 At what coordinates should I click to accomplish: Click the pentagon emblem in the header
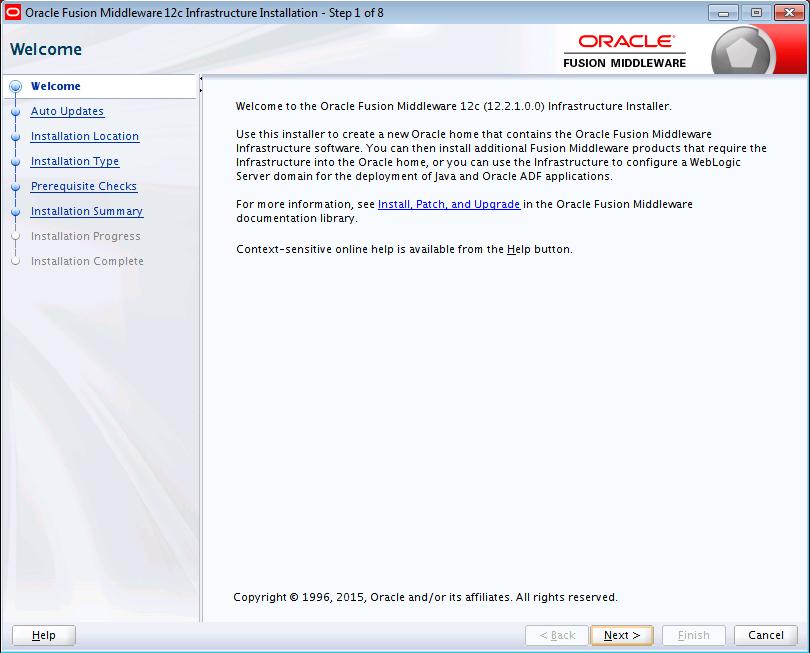(742, 53)
